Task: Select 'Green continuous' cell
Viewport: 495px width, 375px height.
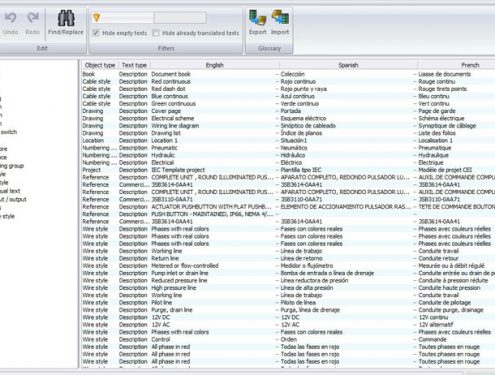Action: (174, 104)
